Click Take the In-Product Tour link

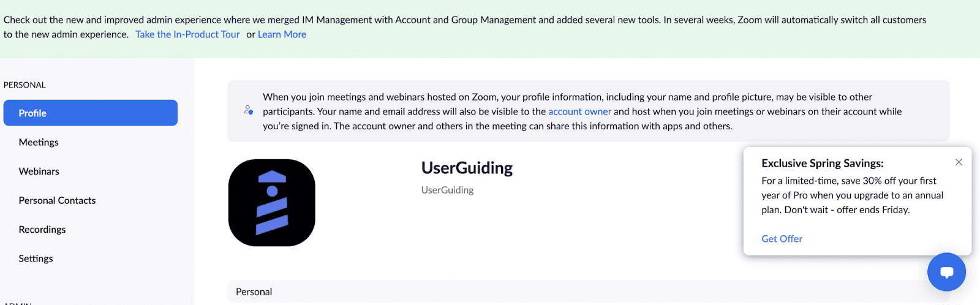[187, 34]
